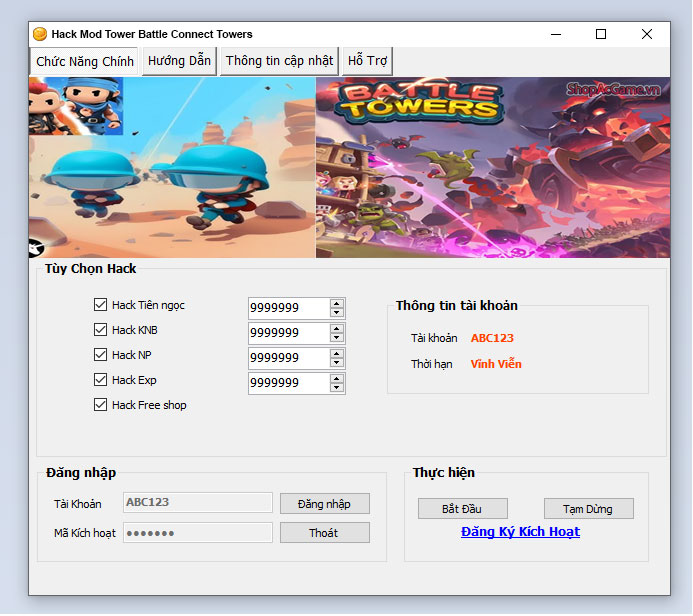Pause with the Tạm Dừng button
This screenshot has width=693, height=616.
[589, 509]
